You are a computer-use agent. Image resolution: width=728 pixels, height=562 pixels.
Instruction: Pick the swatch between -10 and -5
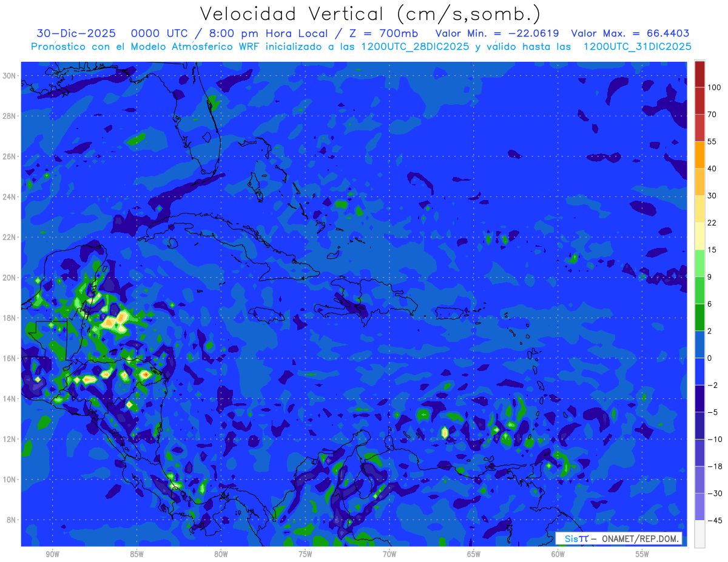699,424
